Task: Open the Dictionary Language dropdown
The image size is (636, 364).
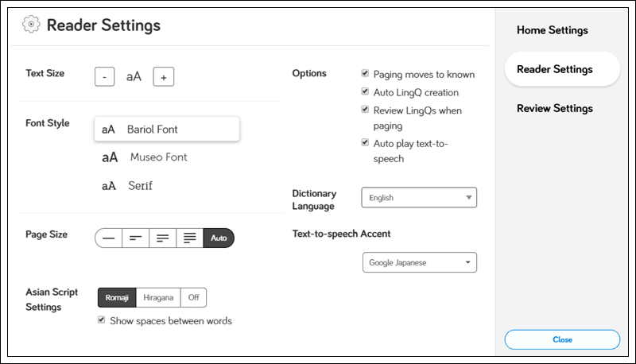Action: pos(419,198)
